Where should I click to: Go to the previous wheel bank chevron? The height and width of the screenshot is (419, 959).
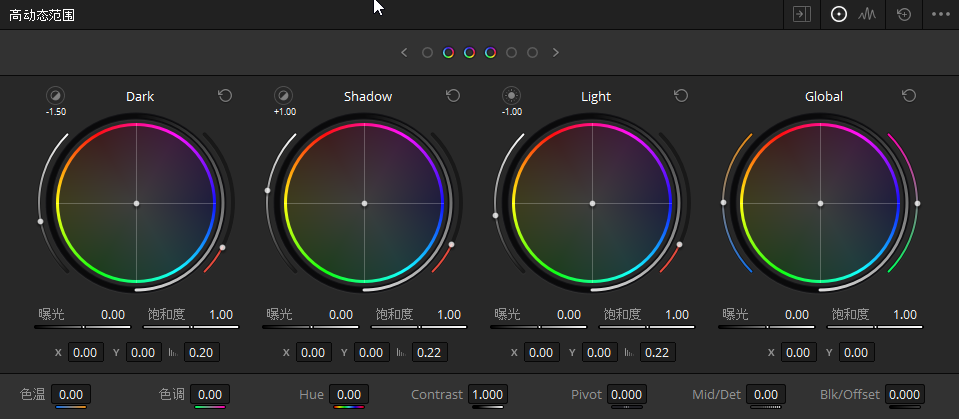(x=404, y=52)
